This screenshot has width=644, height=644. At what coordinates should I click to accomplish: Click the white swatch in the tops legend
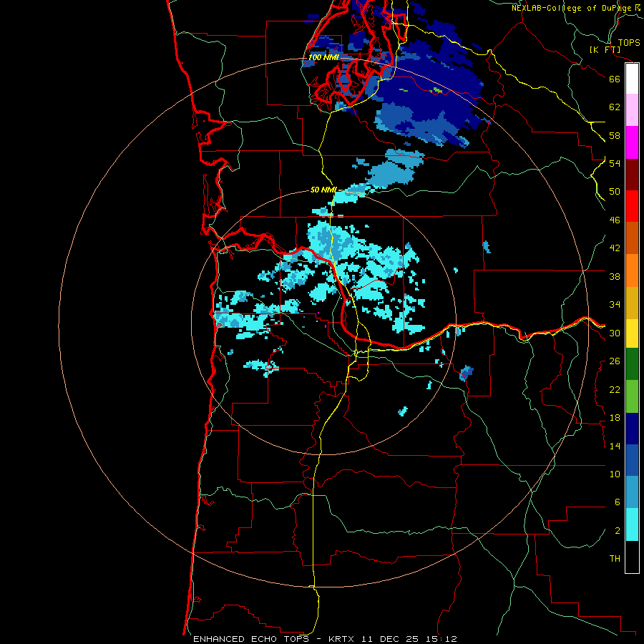tap(632, 79)
